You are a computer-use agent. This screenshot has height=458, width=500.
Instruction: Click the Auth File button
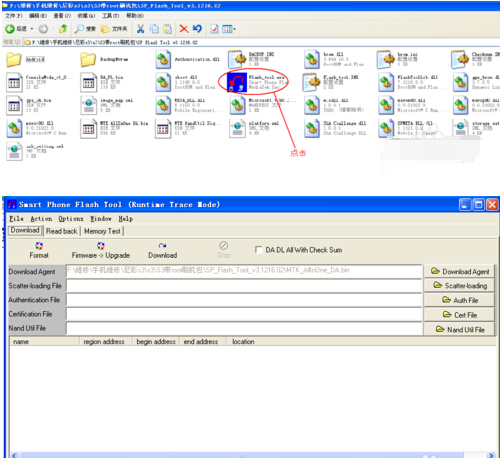click(x=459, y=300)
